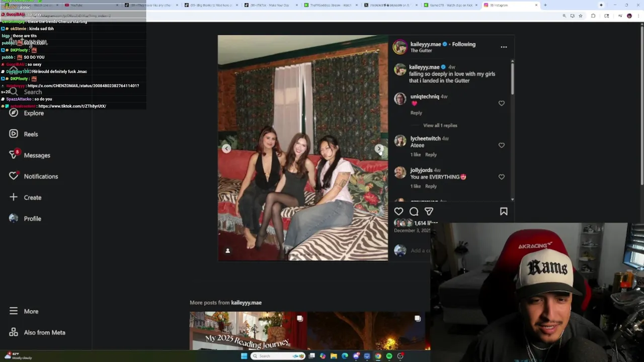644x362 pixels.
Task: Click the Chrome icon on the taskbar
Action: tap(378, 356)
